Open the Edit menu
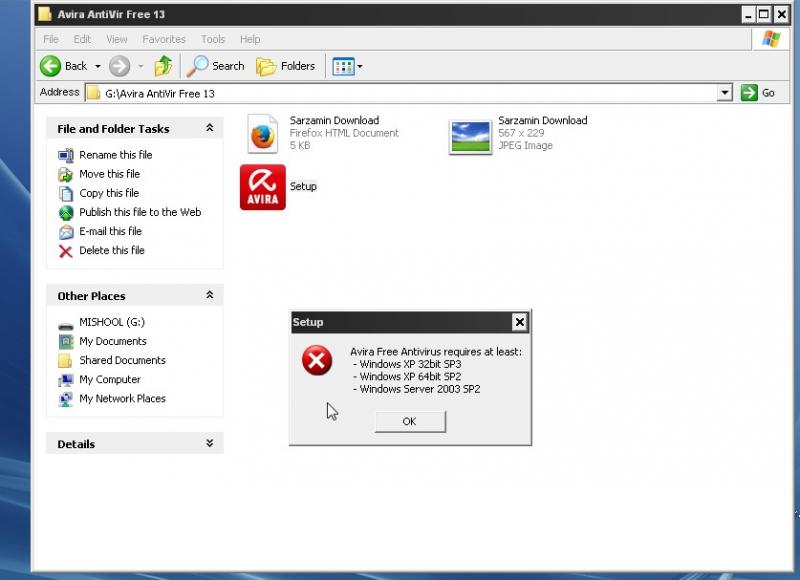The image size is (800, 580). [82, 39]
